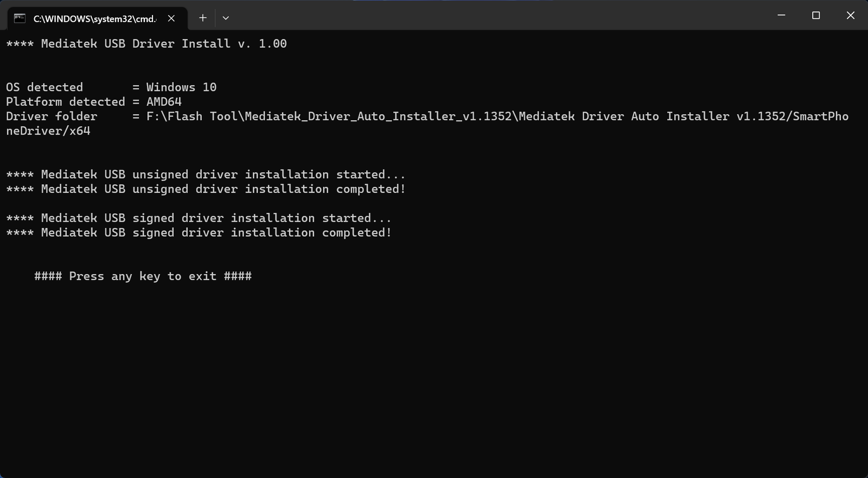
Task: Click the cmd icon in the tab
Action: [x=20, y=18]
